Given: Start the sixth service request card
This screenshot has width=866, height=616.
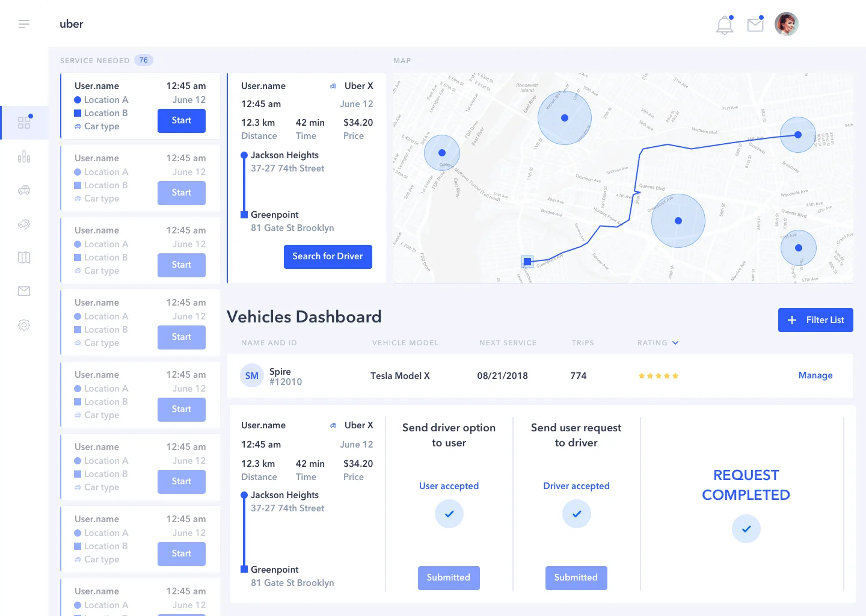Looking at the screenshot, I should (x=182, y=481).
